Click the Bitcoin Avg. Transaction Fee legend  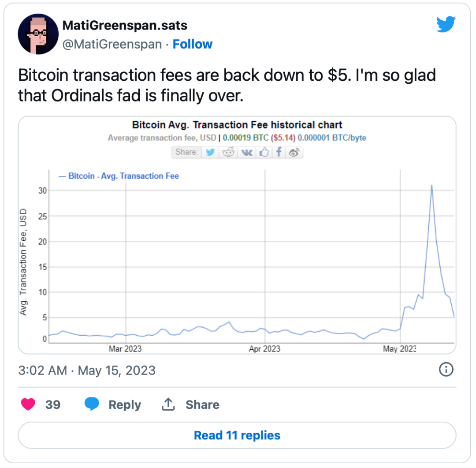click(x=119, y=176)
